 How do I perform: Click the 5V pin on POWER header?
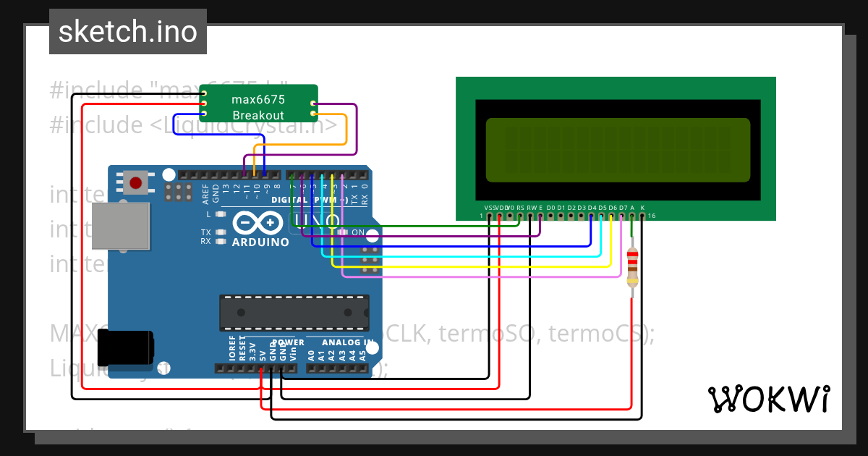(x=261, y=368)
